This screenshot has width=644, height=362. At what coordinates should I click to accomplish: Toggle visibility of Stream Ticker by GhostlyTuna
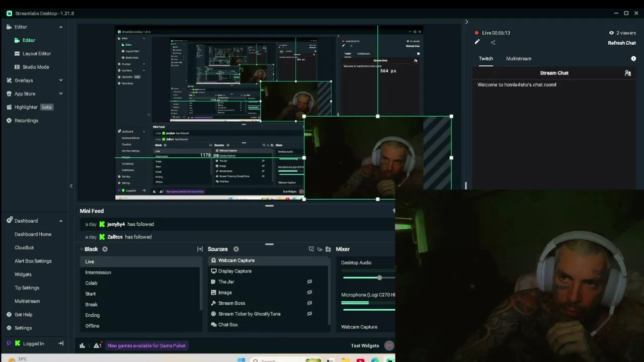[x=309, y=314]
